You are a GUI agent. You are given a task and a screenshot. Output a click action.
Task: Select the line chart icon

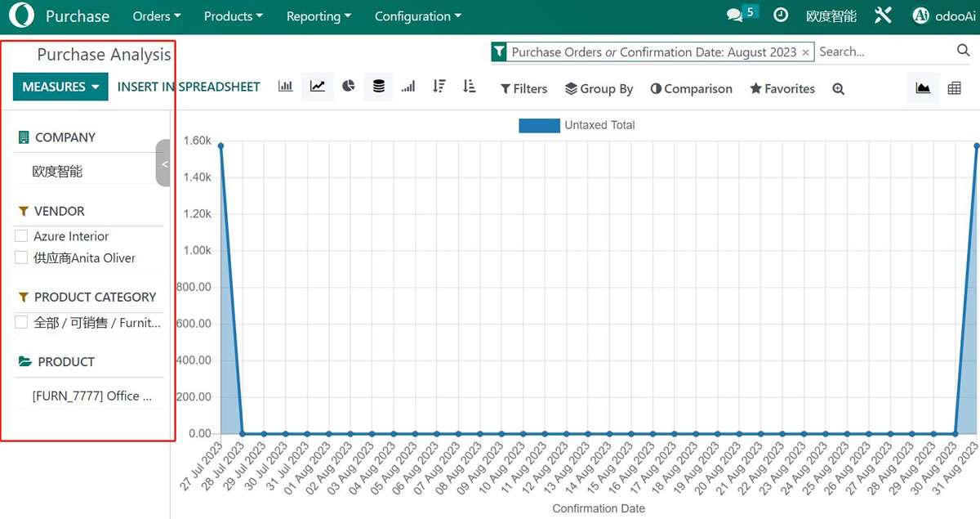coord(317,87)
